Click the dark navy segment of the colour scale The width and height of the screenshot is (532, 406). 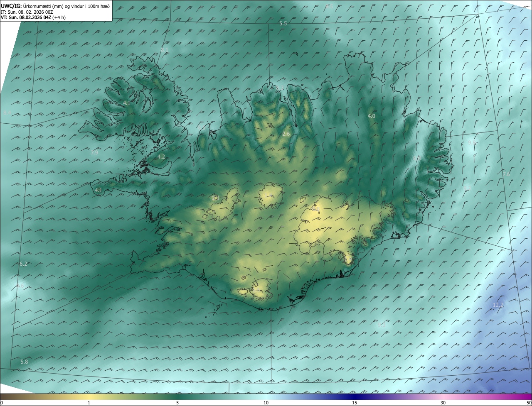pos(355,396)
